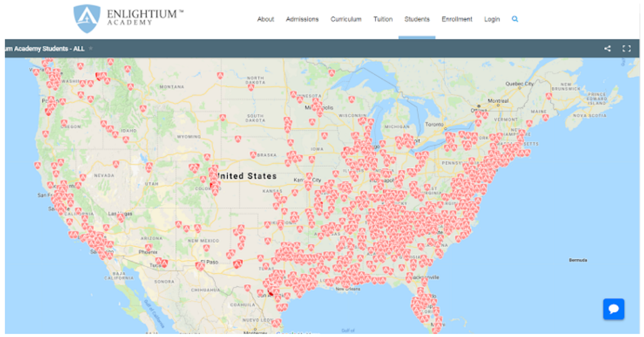Open the chat bubble widget
The height and width of the screenshot is (337, 644).
pos(614,309)
